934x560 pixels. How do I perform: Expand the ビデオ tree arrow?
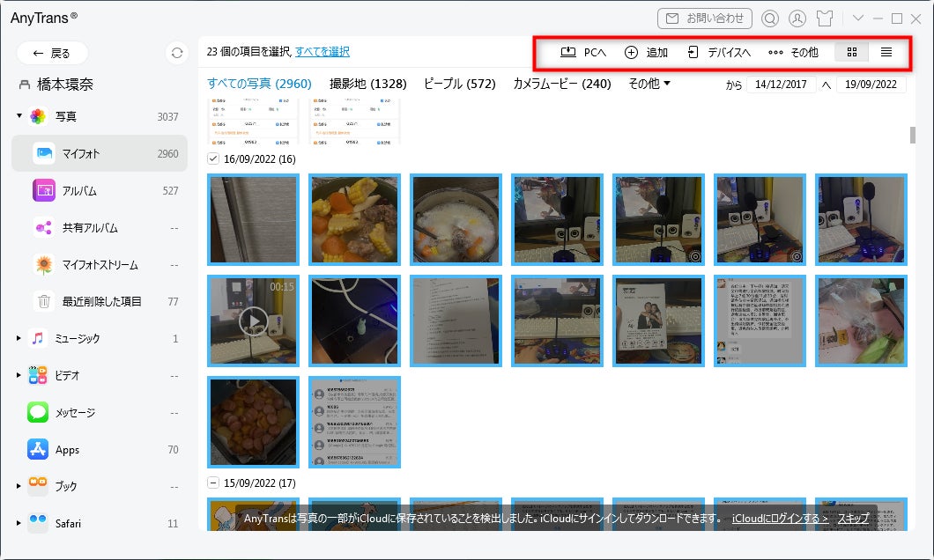coord(19,375)
